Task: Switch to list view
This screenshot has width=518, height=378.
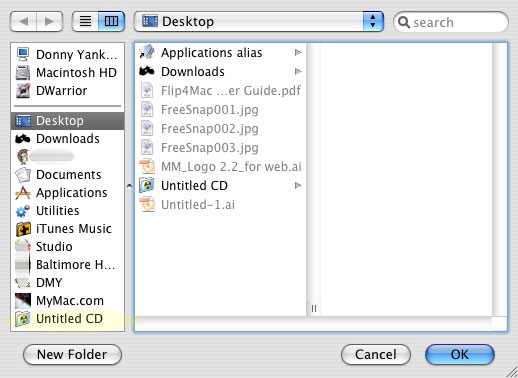Action: [x=85, y=22]
